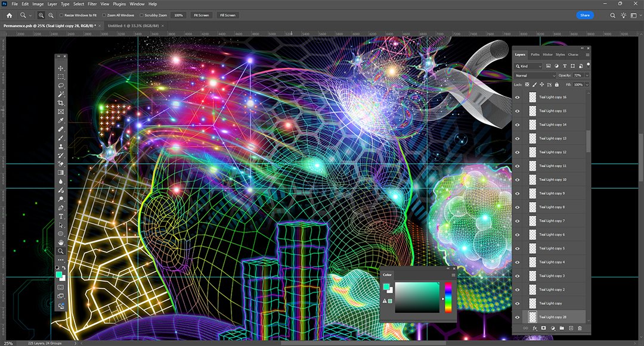Screen dimensions: 644x346
Task: Select the Eraser tool
Action: click(61, 164)
